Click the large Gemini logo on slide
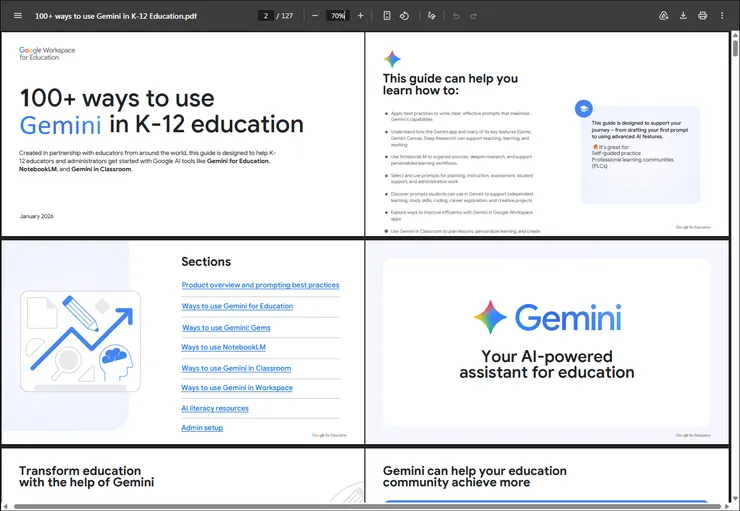The height and width of the screenshot is (511, 740). tap(547, 317)
